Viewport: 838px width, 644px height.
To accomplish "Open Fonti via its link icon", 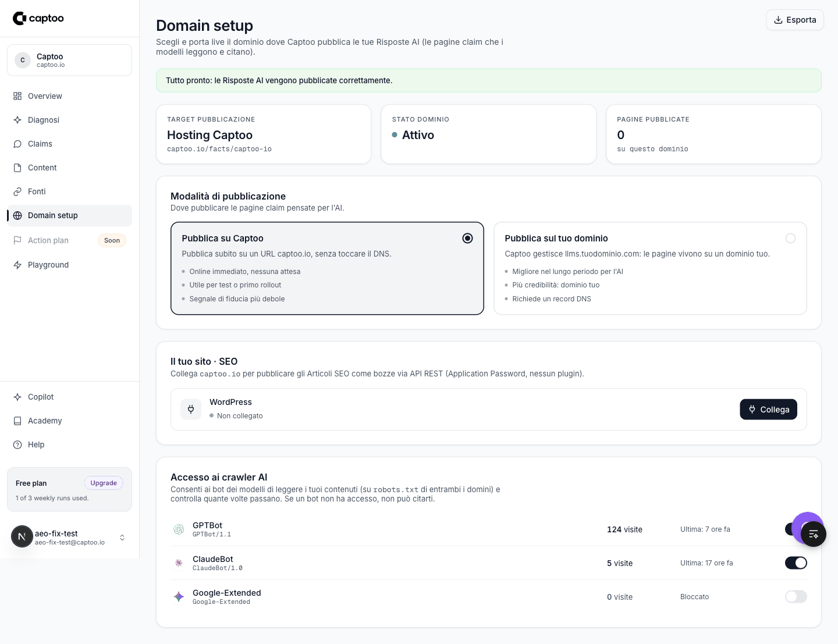I will tap(17, 191).
